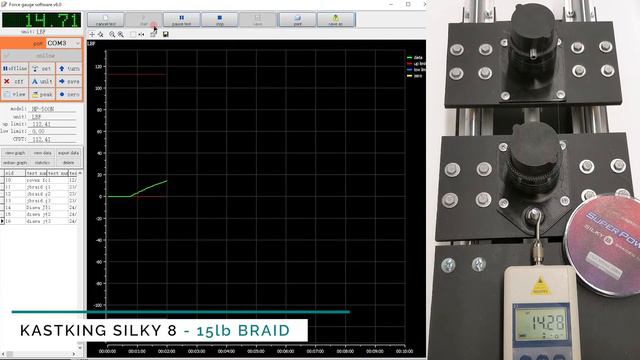Click the set button

pyautogui.click(x=42, y=69)
